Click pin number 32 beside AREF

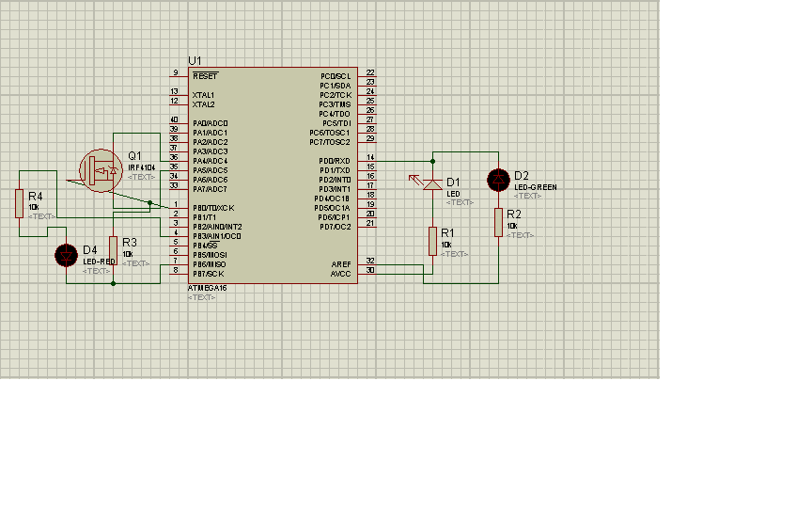370,261
